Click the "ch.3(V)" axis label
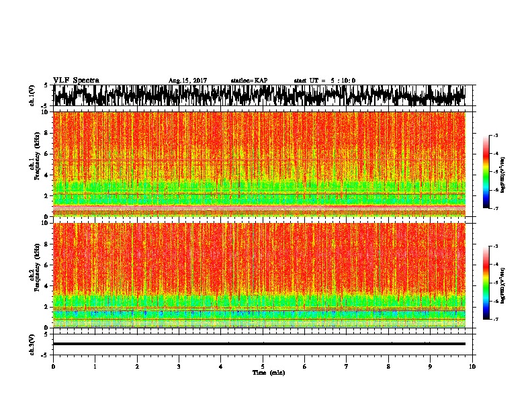 pos(32,345)
